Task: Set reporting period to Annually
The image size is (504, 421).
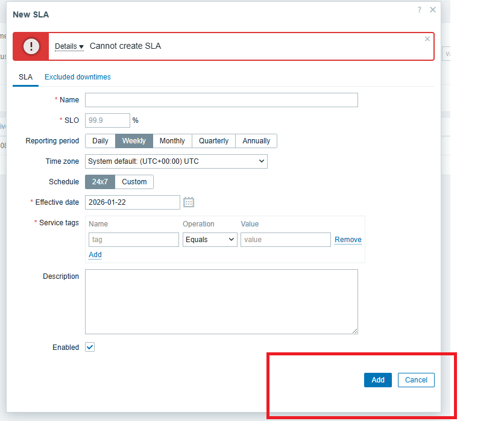Action: [256, 141]
